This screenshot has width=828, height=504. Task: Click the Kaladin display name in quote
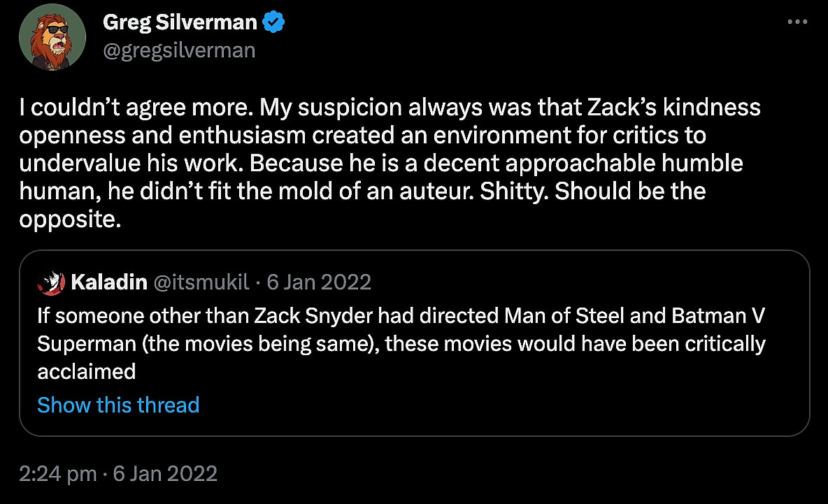click(109, 282)
